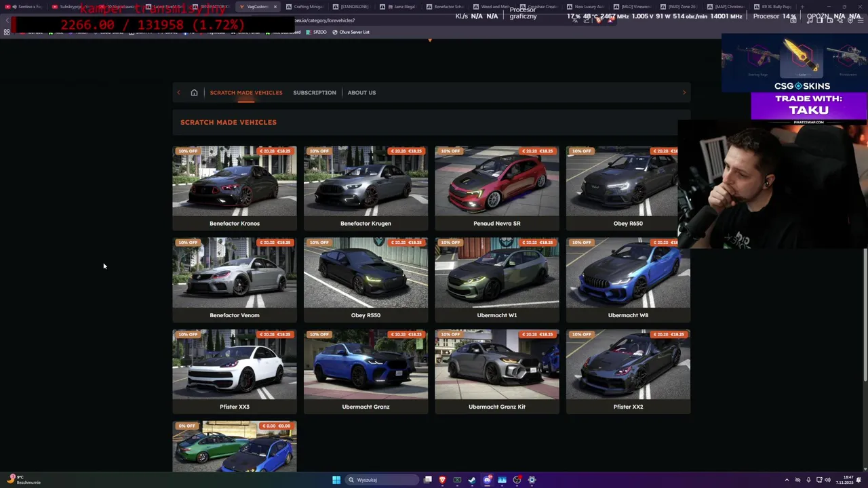The image size is (868, 488).
Task: Open the Benefactor Krugen product image
Action: pos(366,181)
